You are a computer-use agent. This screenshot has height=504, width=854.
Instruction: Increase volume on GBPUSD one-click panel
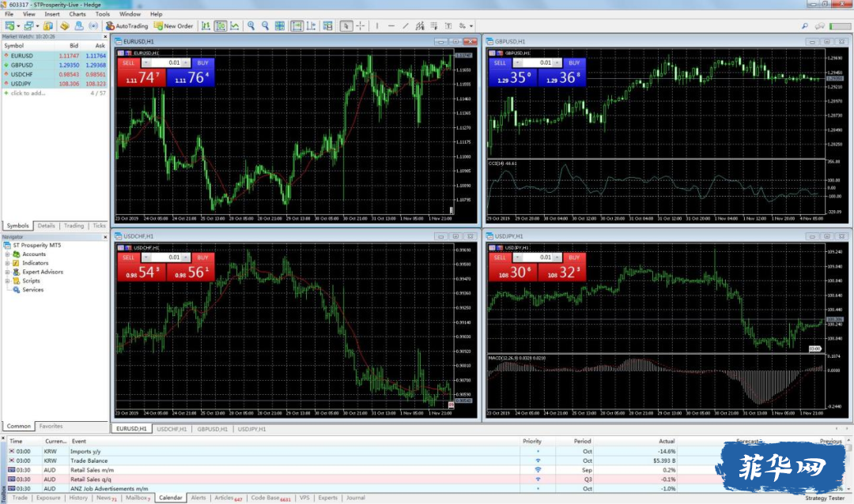(x=557, y=62)
